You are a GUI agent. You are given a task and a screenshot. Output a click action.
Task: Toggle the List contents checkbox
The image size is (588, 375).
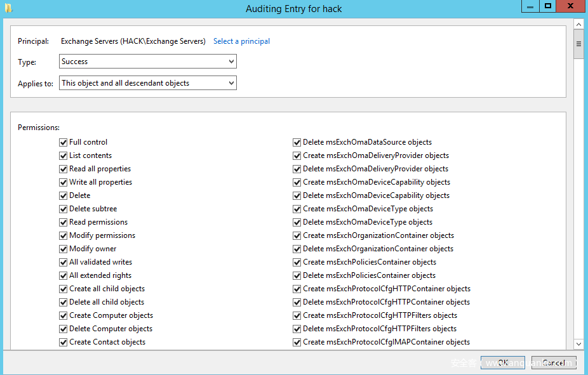63,155
